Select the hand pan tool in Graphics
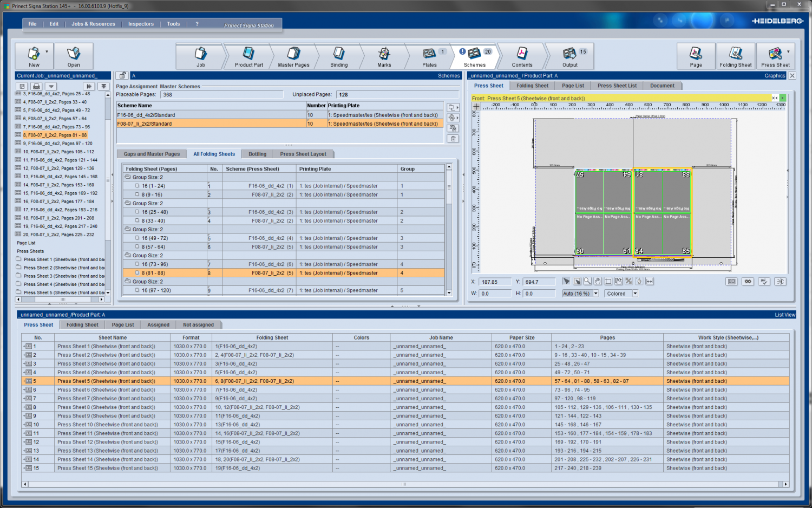Screen dimensions: 812x508 pos(598,281)
